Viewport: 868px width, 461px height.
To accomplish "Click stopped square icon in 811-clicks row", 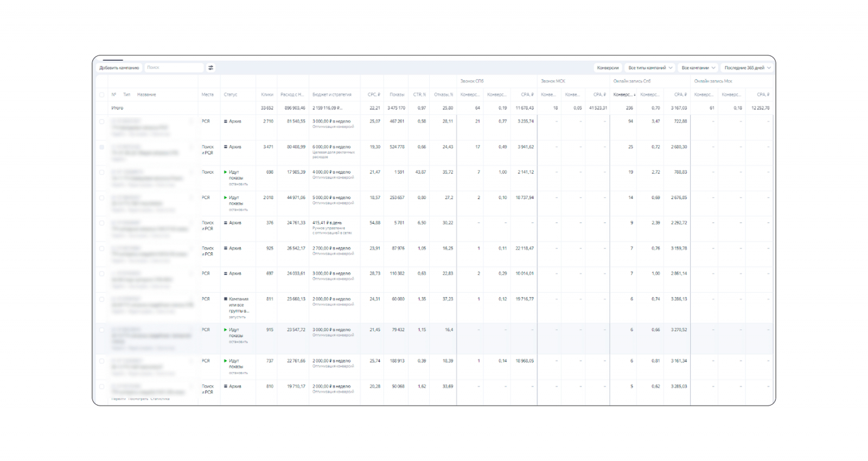I will point(226,299).
